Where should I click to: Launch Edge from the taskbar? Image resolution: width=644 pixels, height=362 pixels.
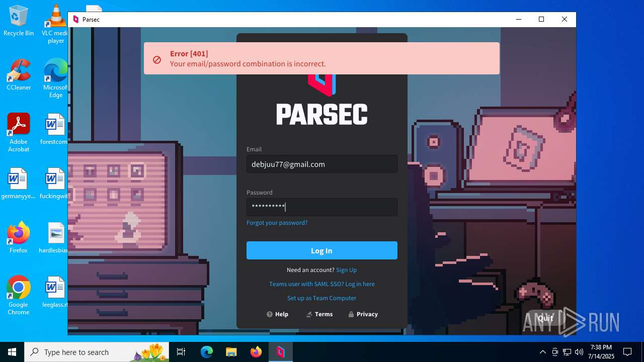[207, 352]
